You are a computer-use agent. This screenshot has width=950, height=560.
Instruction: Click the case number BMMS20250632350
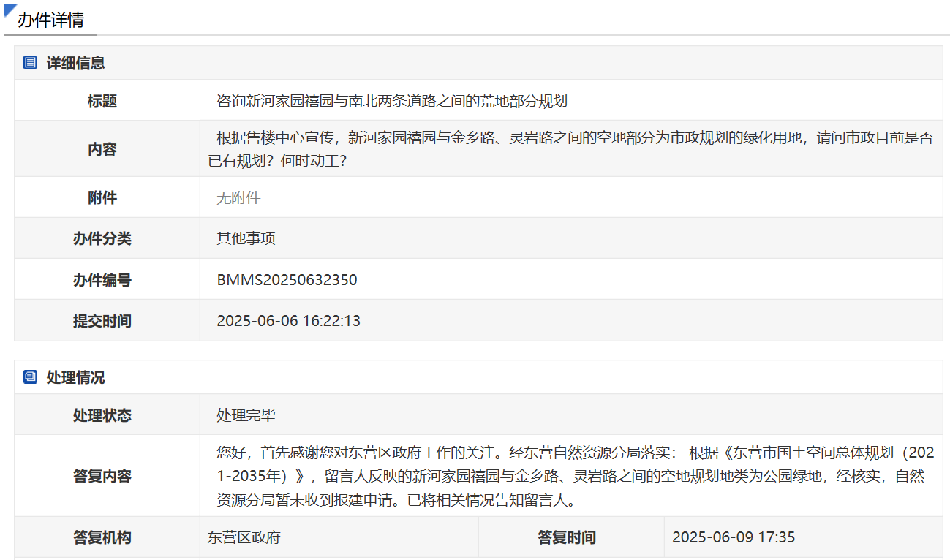(287, 280)
